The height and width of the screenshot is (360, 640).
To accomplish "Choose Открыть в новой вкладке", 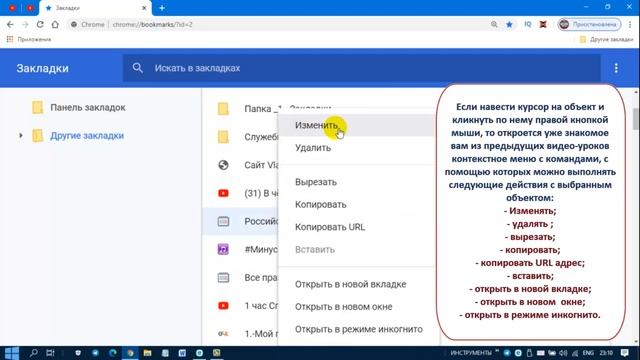I will 356,284.
